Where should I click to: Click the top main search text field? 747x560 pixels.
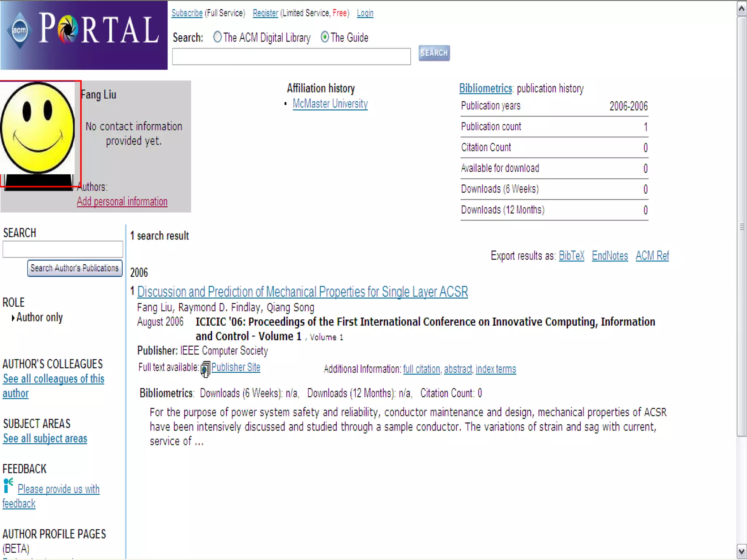(x=291, y=57)
